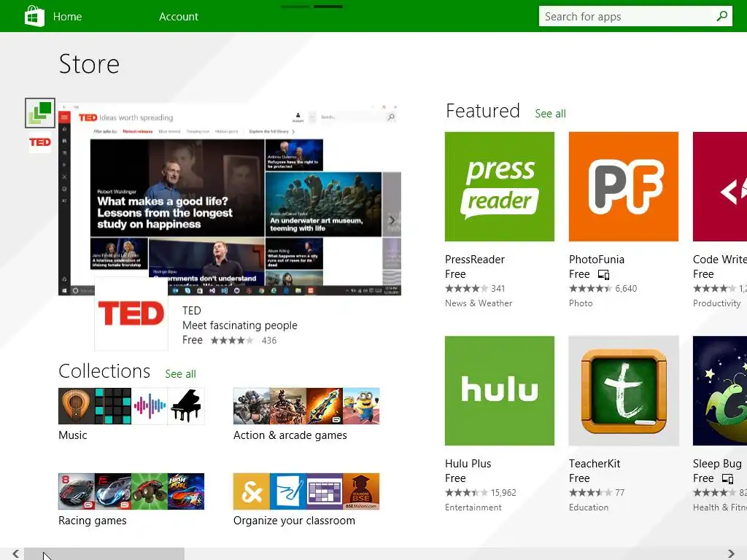
Task: Open the TeacherKit chalkboard tile
Action: click(623, 391)
